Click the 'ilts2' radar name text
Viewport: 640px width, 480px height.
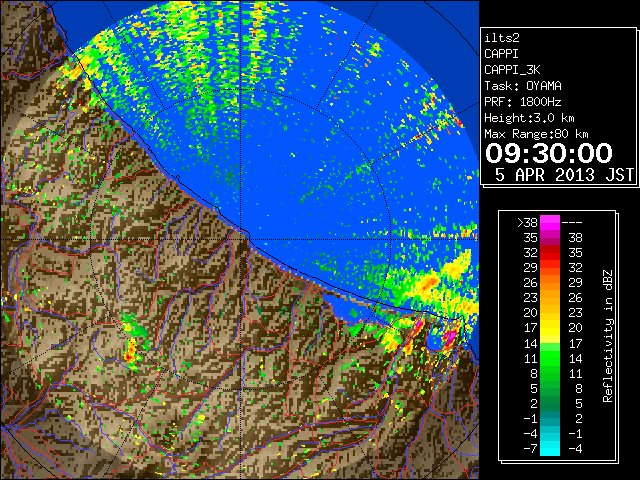click(x=502, y=38)
